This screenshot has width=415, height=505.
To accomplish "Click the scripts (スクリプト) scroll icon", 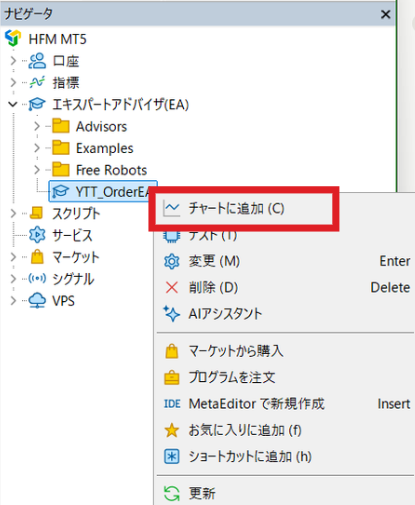I will pos(37,213).
